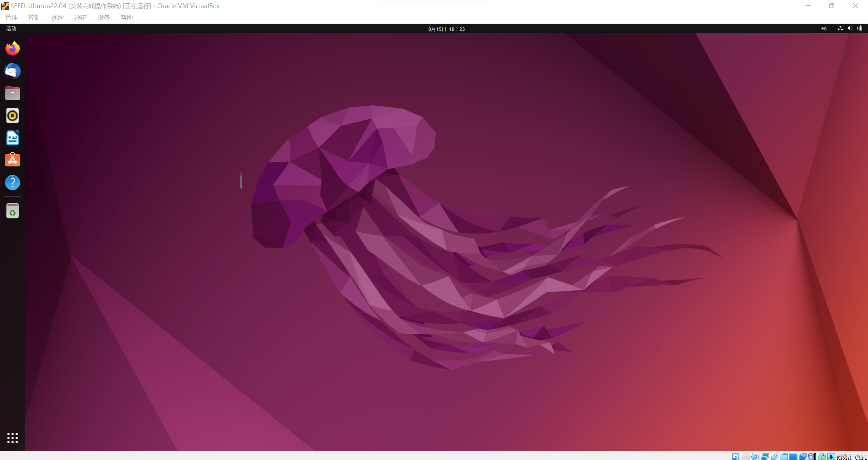Launch Rhythmbox music player
Image resolution: width=868 pixels, height=460 pixels.
click(x=13, y=116)
